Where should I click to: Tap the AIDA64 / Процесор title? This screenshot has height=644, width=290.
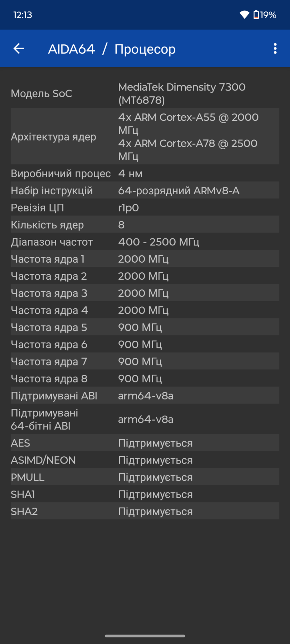tap(111, 49)
